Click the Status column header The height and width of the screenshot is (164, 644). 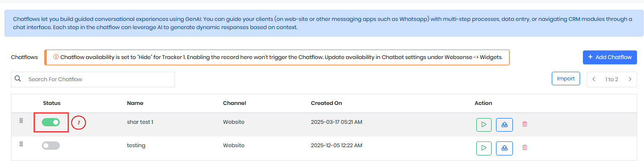click(x=52, y=103)
